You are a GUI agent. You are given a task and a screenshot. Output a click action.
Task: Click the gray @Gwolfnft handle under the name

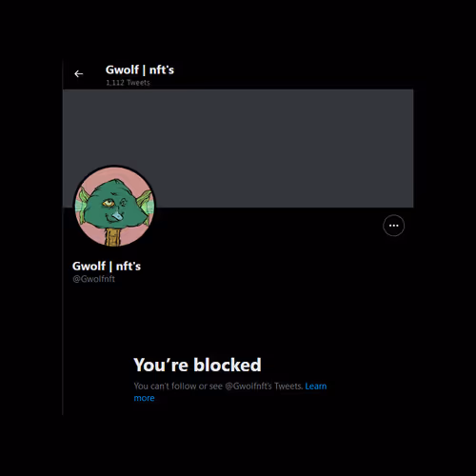(93, 279)
